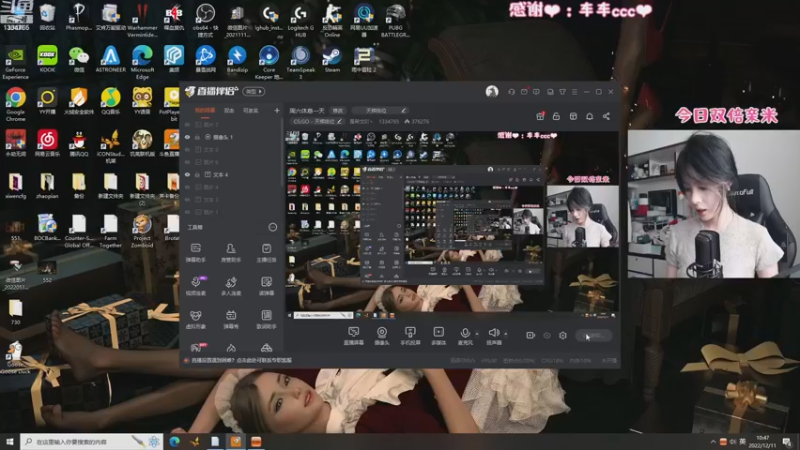The image size is (800, 450).
Task: Open the mail icon in the title bar
Action: point(524,92)
